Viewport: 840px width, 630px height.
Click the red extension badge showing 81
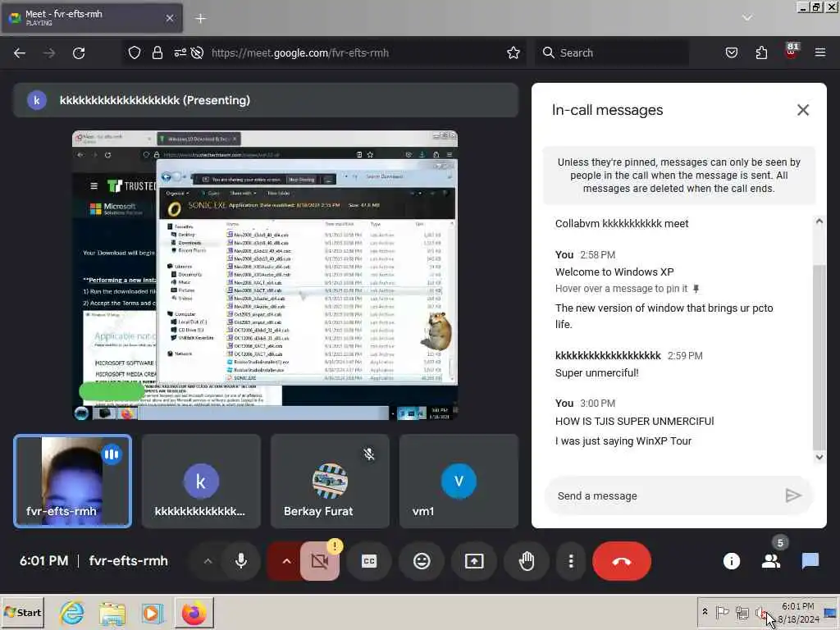point(792,51)
